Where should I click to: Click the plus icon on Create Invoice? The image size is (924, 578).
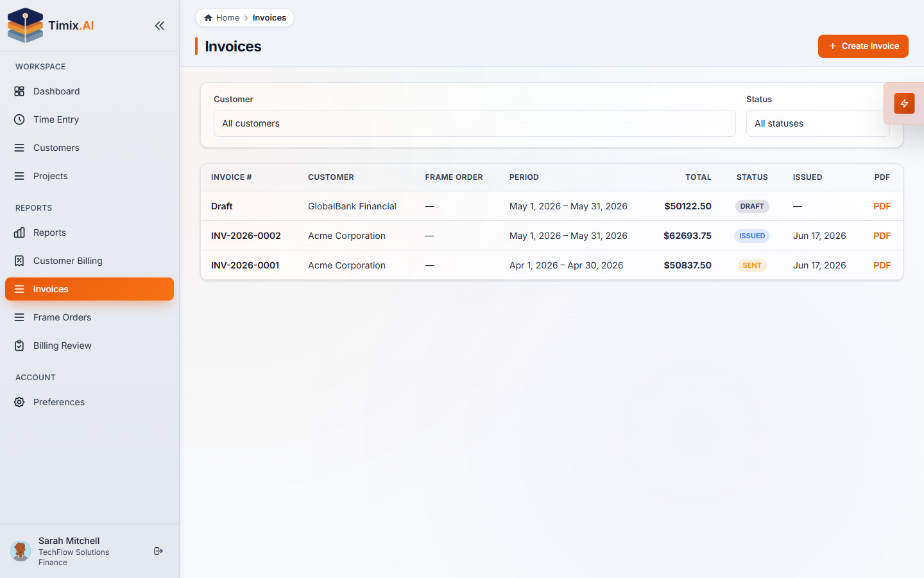832,46
